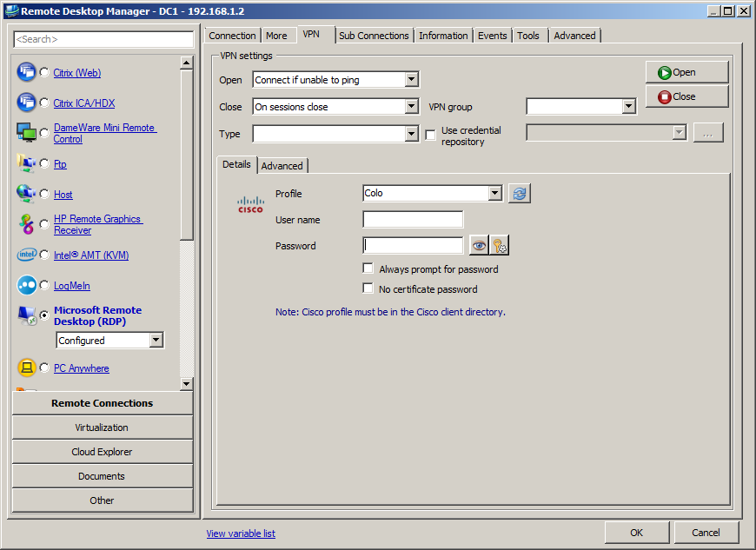Show the Remote Connections category
The image size is (756, 550).
[102, 403]
